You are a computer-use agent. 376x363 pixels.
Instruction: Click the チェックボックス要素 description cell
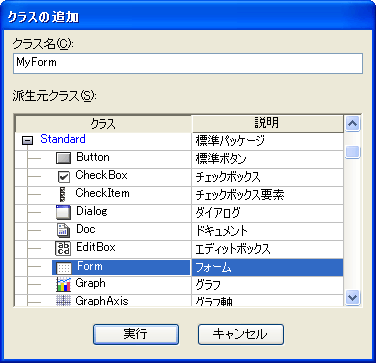267,195
